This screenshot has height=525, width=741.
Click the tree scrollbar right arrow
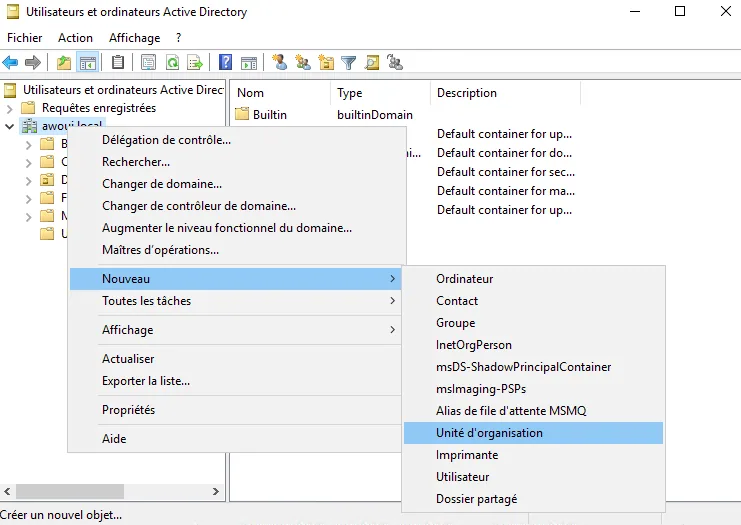pyautogui.click(x=215, y=491)
